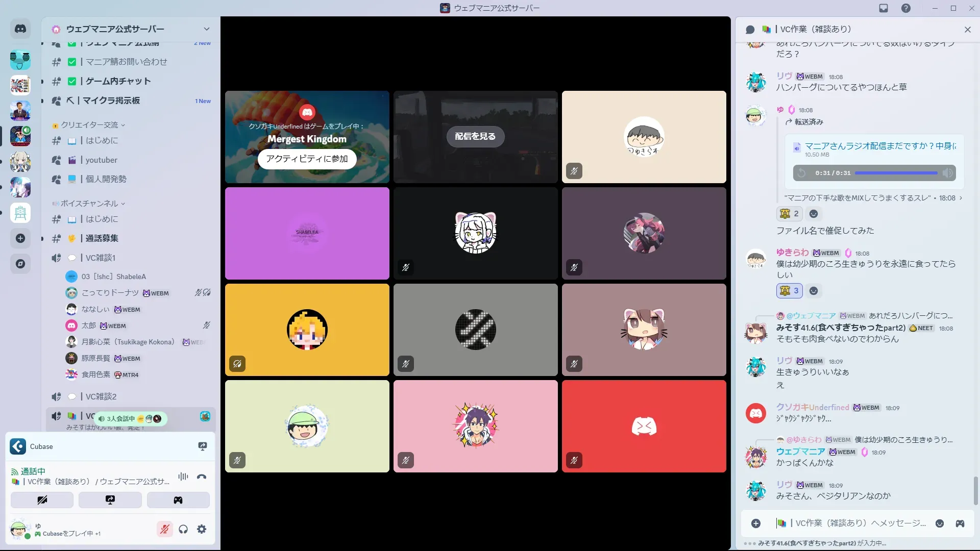Open the inbox icon in title bar
Screen dimensions: 980x551
pyautogui.click(x=884, y=8)
